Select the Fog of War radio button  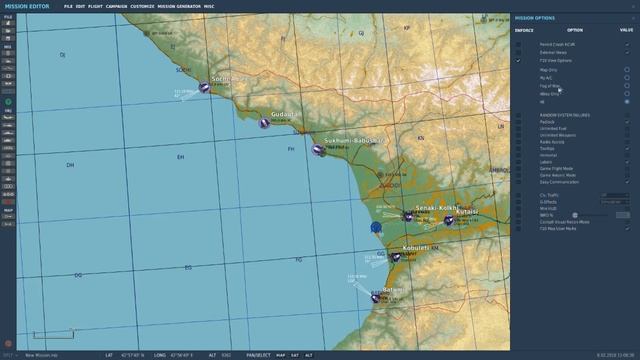[627, 86]
